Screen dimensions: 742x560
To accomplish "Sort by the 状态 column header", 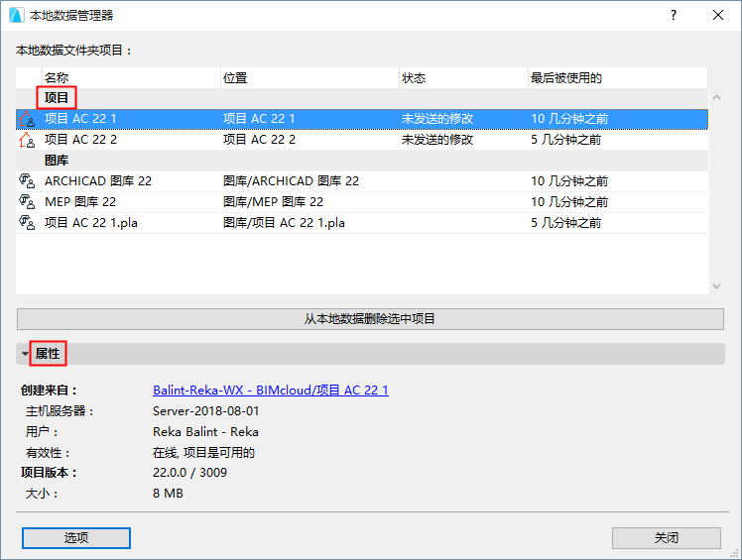I will [x=464, y=77].
